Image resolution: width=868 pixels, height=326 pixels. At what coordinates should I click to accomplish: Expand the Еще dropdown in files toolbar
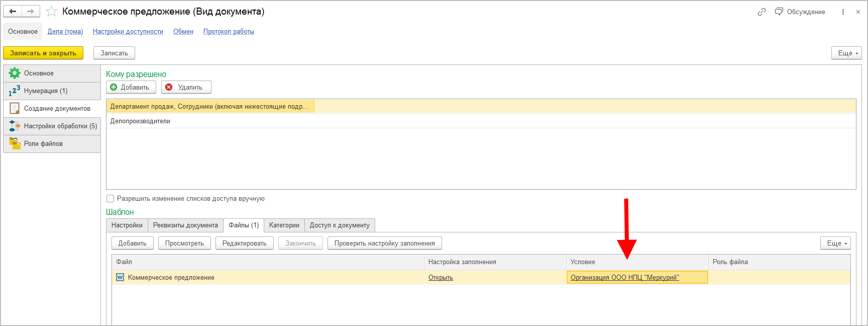point(836,243)
